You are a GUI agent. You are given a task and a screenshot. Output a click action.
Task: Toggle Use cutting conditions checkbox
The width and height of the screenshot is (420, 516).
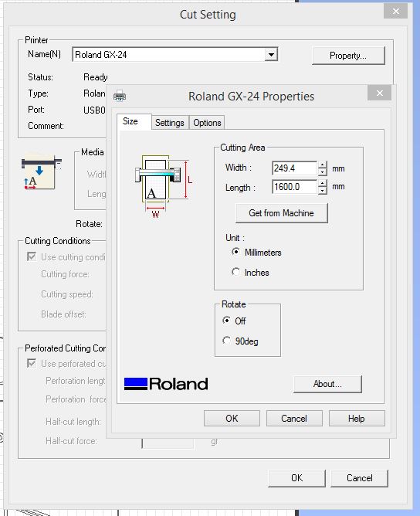32,256
